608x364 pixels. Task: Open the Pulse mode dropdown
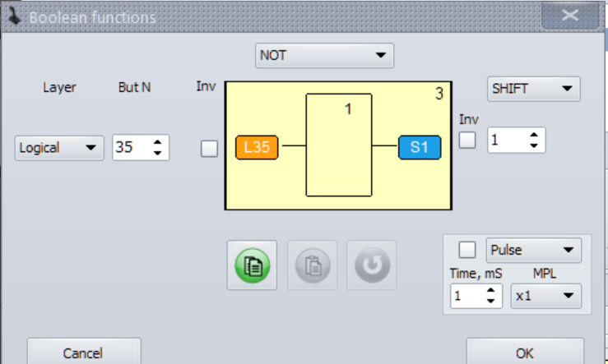[533, 250]
